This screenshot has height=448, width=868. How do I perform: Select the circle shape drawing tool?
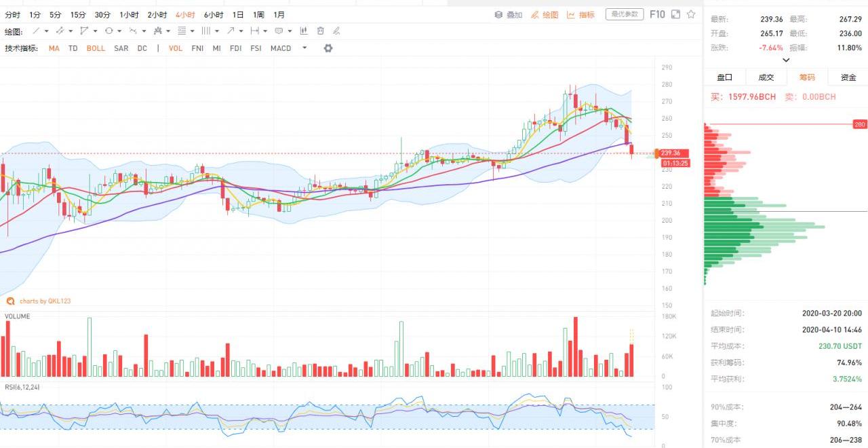tap(109, 31)
